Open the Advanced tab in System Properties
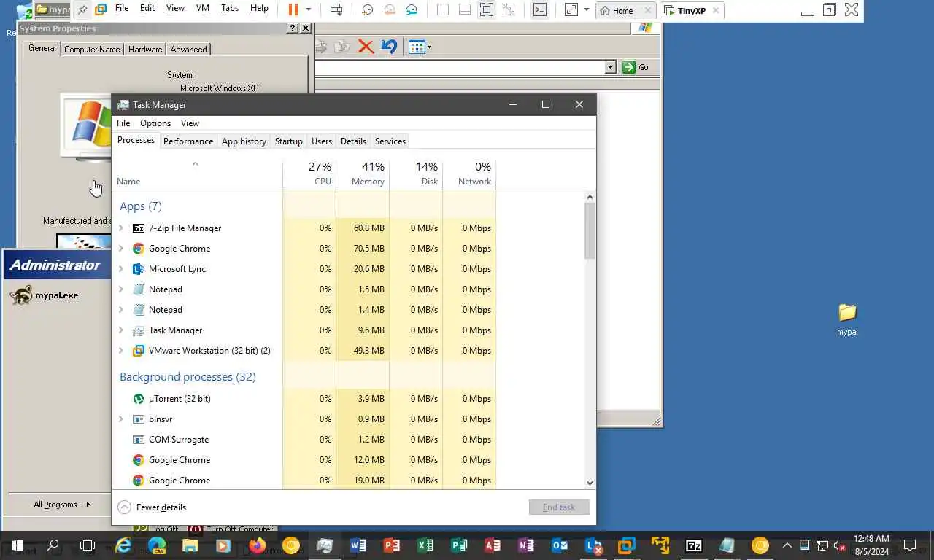The width and height of the screenshot is (934, 560). click(x=188, y=49)
